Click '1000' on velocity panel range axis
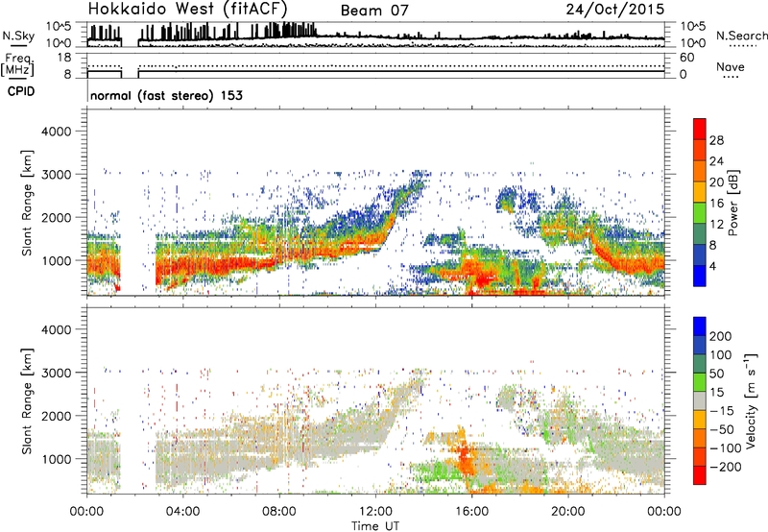This screenshot has width=768, height=532. click(57, 459)
